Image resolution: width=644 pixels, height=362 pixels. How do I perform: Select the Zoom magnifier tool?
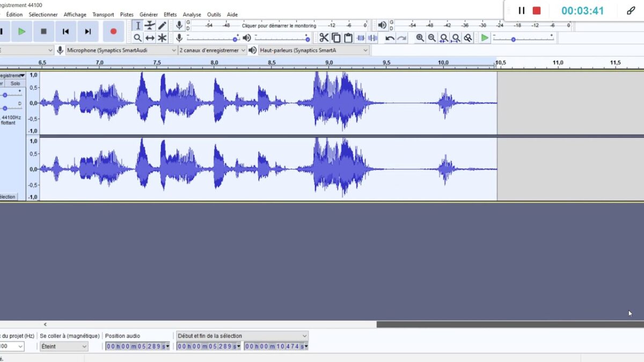pos(138,38)
